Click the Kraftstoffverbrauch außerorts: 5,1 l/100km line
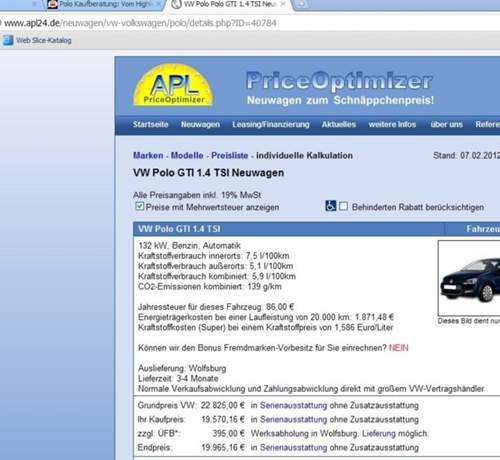The height and width of the screenshot is (460, 500). click(216, 266)
